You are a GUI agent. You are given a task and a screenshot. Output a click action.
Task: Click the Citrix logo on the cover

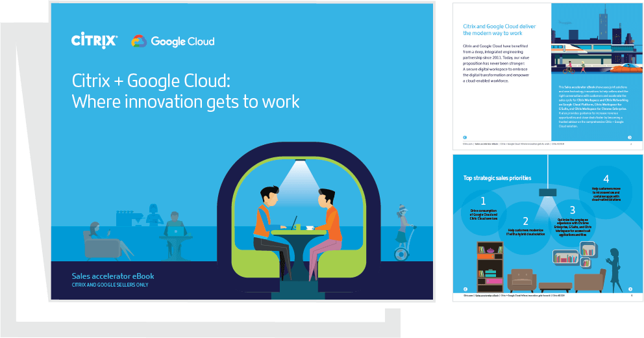pyautogui.click(x=94, y=42)
